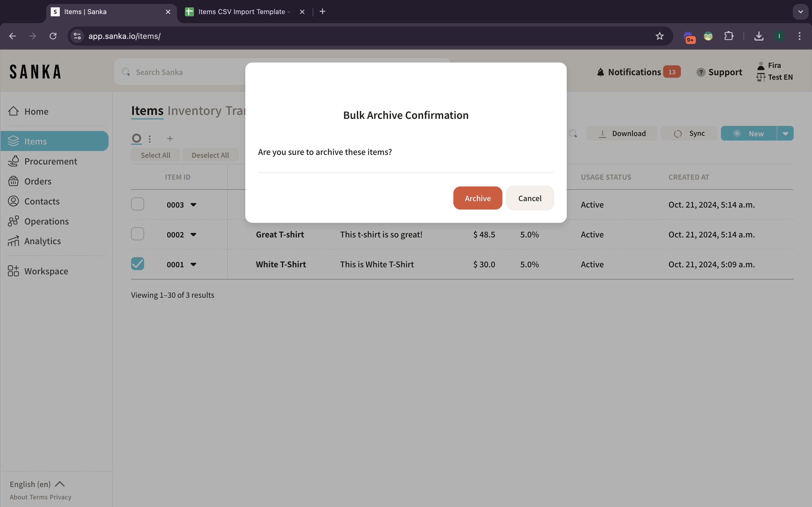Check the checkbox for item 0002
Screen dimensions: 812x507
click(138, 234)
